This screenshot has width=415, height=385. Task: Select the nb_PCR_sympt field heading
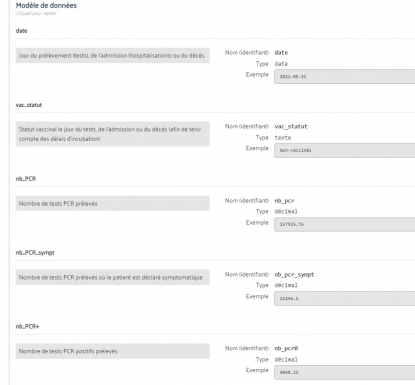[35, 253]
